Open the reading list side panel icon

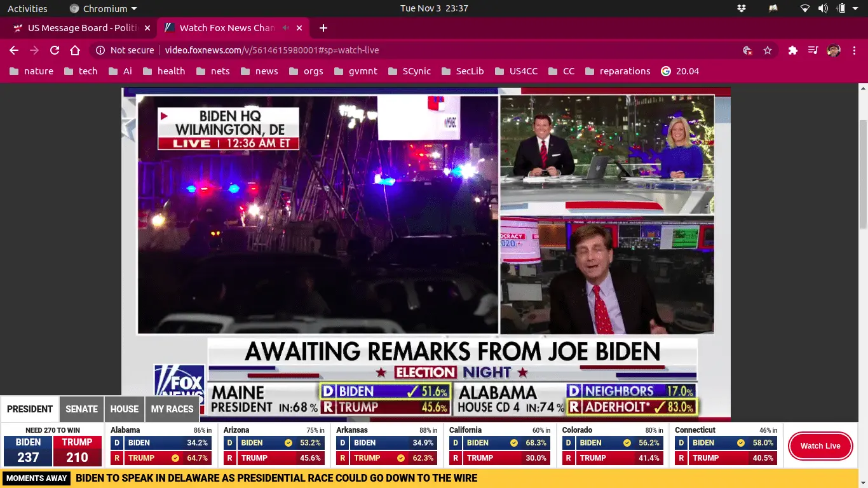pyautogui.click(x=813, y=50)
